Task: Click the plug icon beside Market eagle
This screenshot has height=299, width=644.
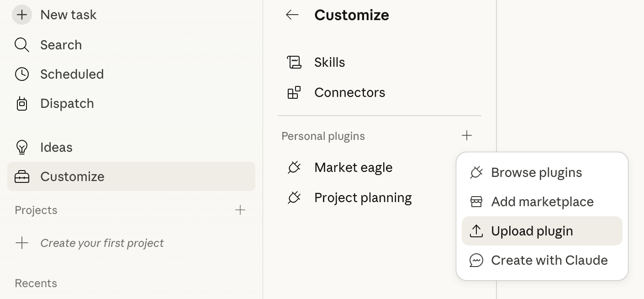Action: tap(295, 167)
